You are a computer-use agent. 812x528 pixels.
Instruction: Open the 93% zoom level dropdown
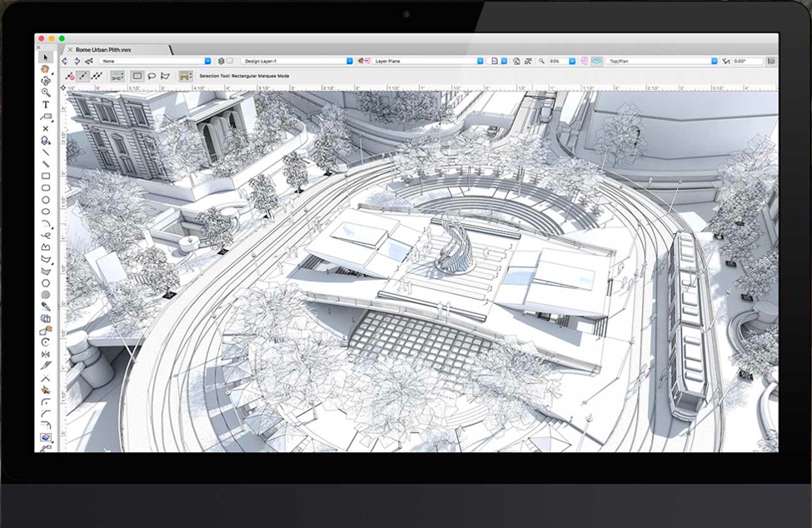coord(571,61)
